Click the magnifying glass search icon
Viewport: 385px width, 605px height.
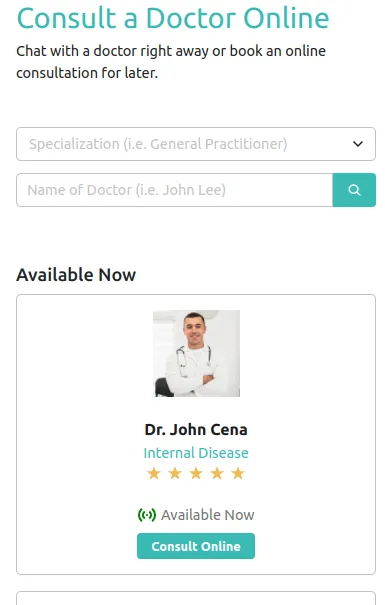pos(354,190)
